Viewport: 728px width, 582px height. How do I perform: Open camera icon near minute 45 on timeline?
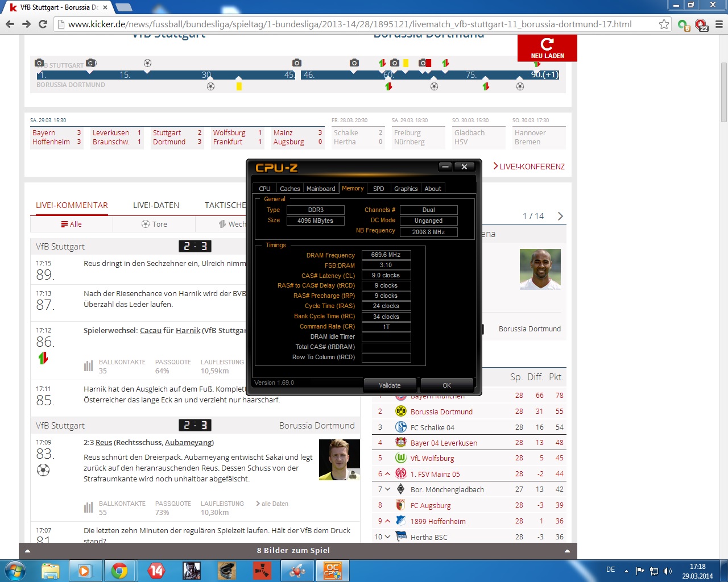coord(296,63)
